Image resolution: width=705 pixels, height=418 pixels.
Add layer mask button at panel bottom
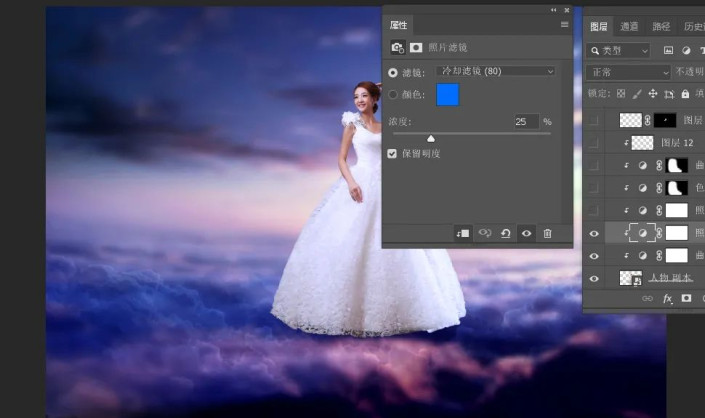tap(686, 298)
